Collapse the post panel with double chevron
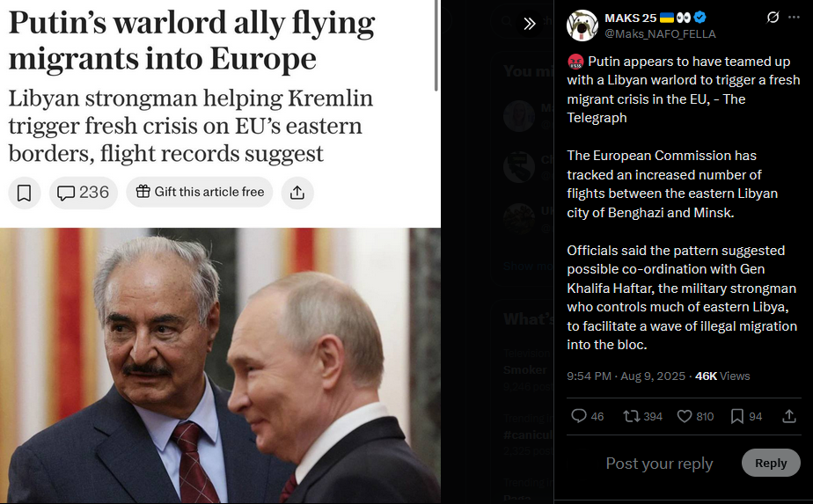The width and height of the screenshot is (813, 504). (530, 24)
